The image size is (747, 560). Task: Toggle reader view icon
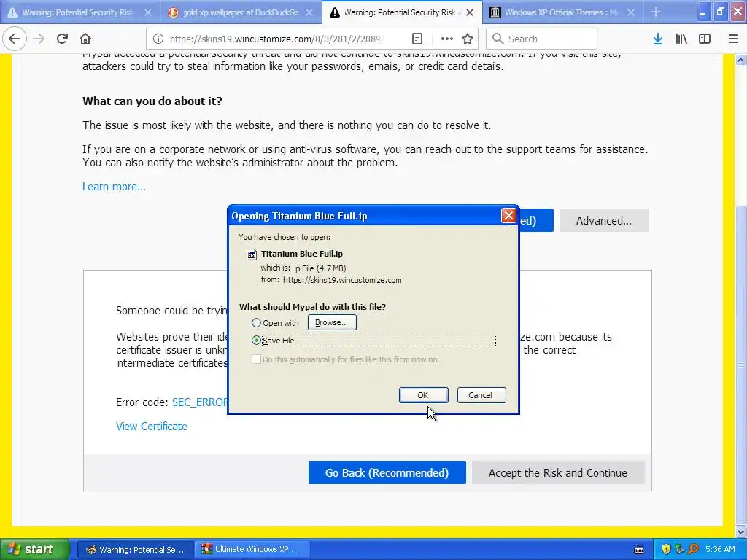(417, 39)
